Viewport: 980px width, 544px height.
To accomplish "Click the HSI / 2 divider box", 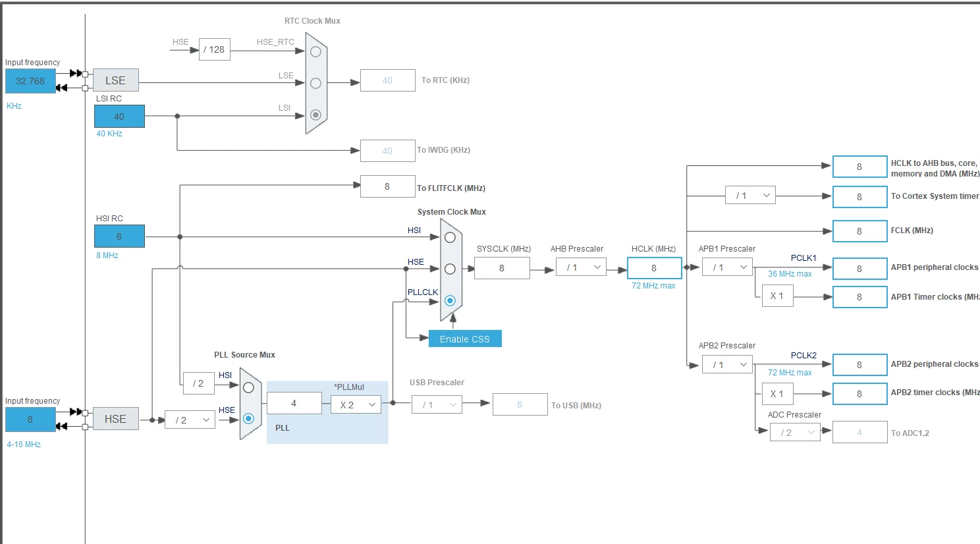I will [198, 383].
